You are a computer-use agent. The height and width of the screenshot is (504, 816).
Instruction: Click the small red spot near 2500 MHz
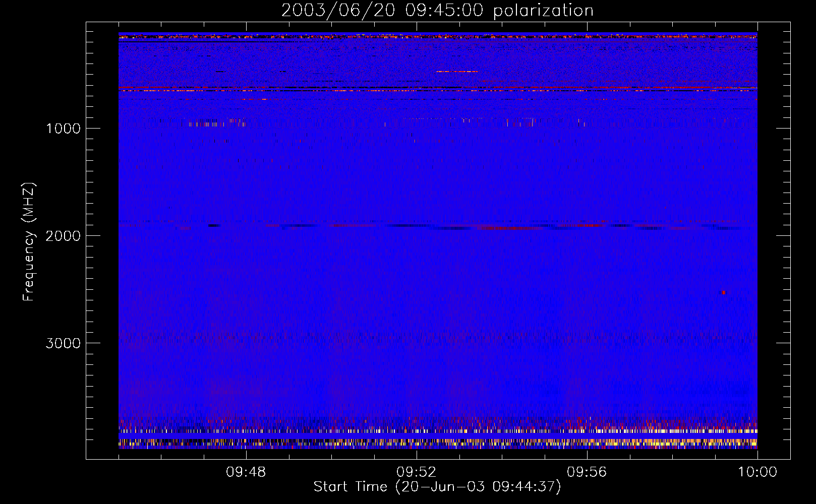click(723, 292)
